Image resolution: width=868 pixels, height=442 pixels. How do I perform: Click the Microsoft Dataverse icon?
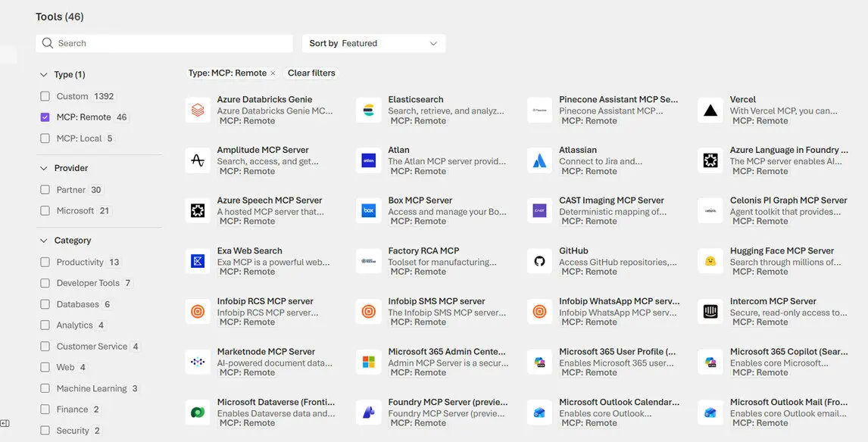point(198,412)
